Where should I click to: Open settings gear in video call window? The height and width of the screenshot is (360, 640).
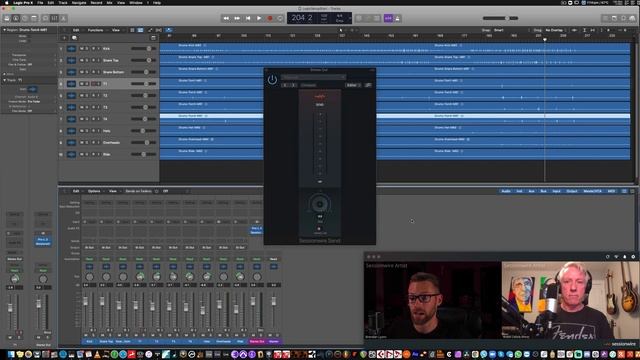[x=633, y=257]
